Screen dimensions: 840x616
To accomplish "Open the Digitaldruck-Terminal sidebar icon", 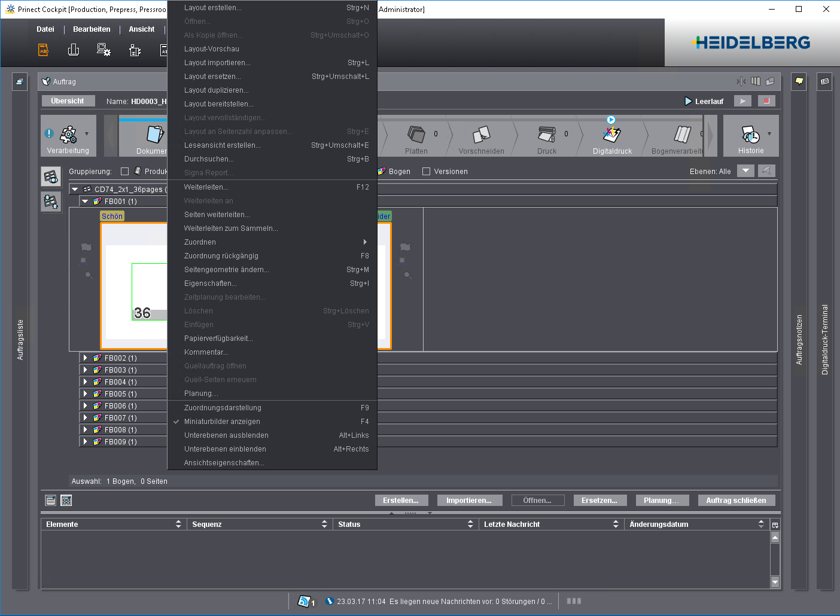I will [824, 81].
